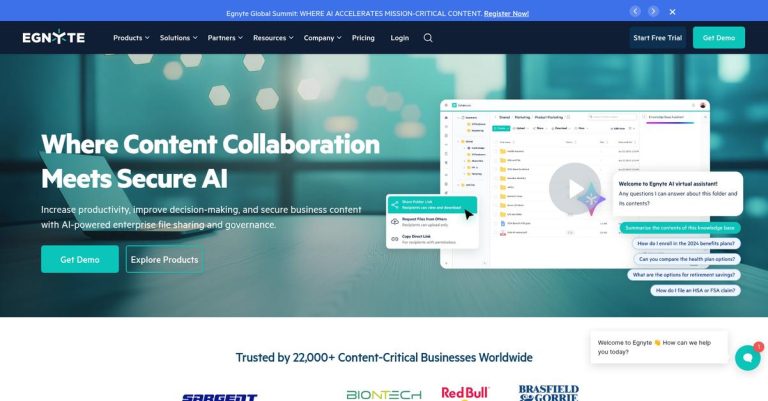The image size is (768, 401).
Task: Open the Pricing page
Action: pyautogui.click(x=363, y=38)
